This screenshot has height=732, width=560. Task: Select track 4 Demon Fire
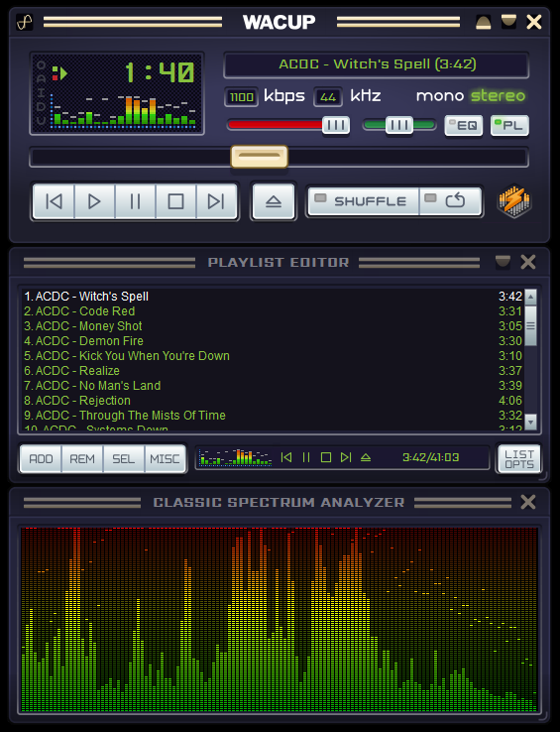pos(273,341)
